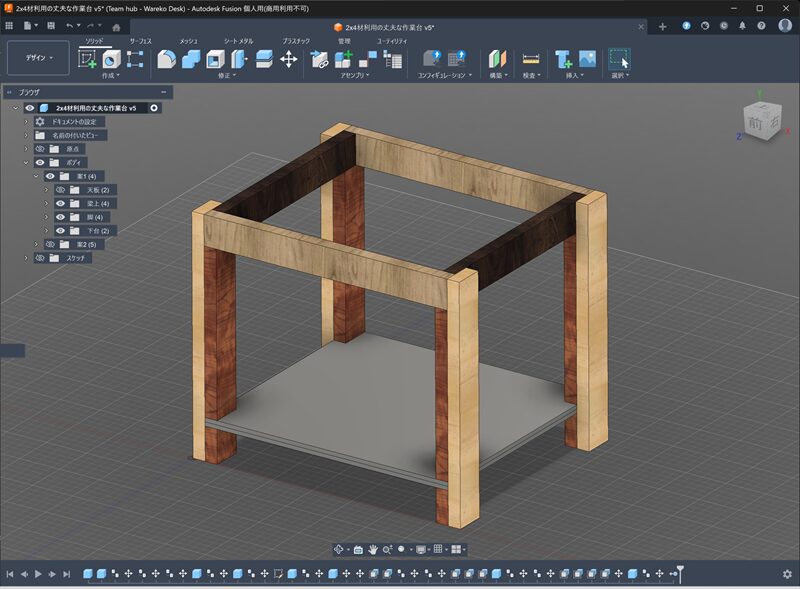Open the デザイン workspace dropdown
The width and height of the screenshot is (800, 589).
(x=38, y=58)
